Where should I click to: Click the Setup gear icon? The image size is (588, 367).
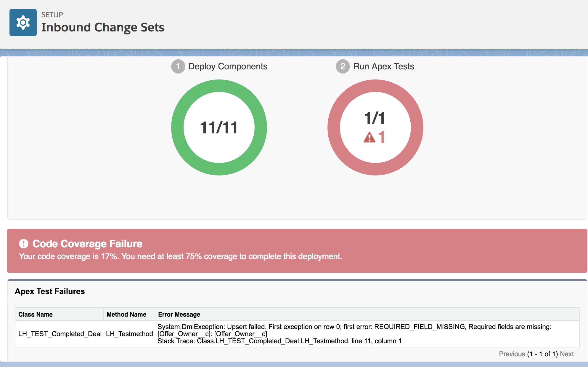(23, 23)
